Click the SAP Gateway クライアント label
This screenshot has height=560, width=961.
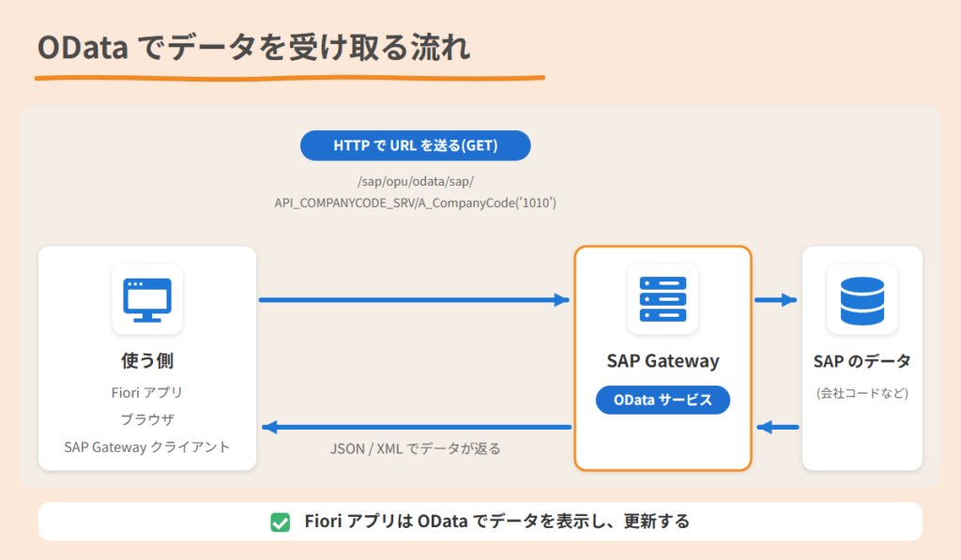[147, 447]
